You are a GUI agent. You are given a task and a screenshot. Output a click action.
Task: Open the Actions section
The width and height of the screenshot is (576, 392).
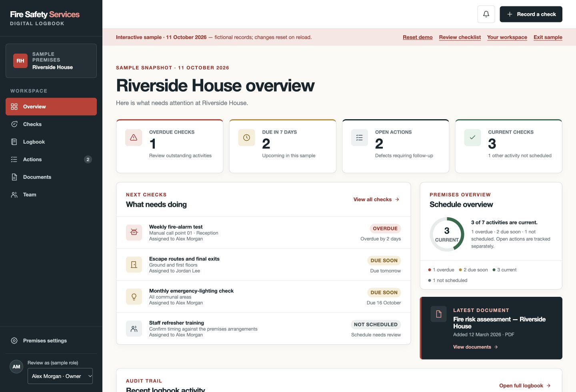(x=51, y=159)
